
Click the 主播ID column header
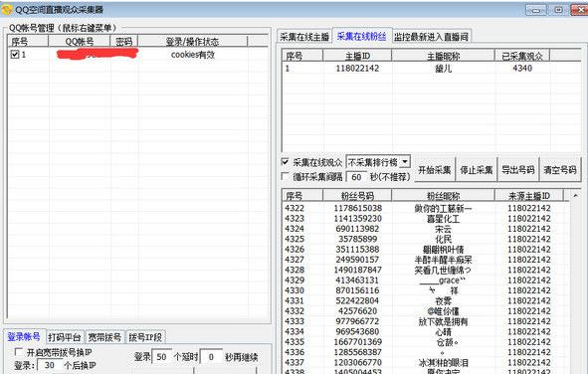point(357,56)
